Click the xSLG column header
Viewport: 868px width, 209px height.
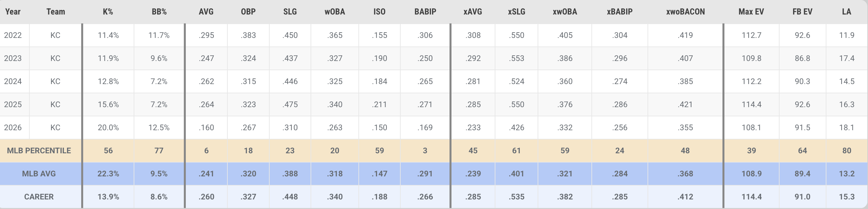point(516,12)
